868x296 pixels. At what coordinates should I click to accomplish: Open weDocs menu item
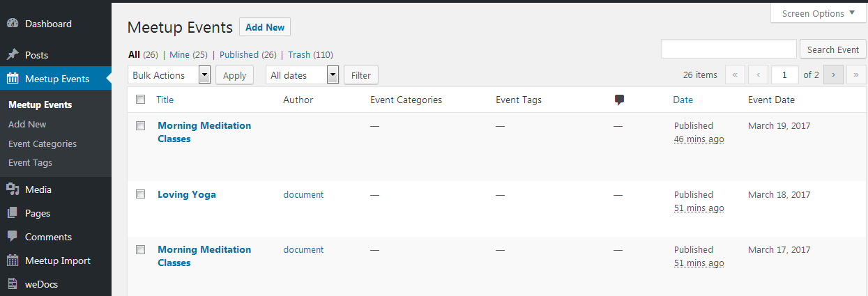[43, 284]
